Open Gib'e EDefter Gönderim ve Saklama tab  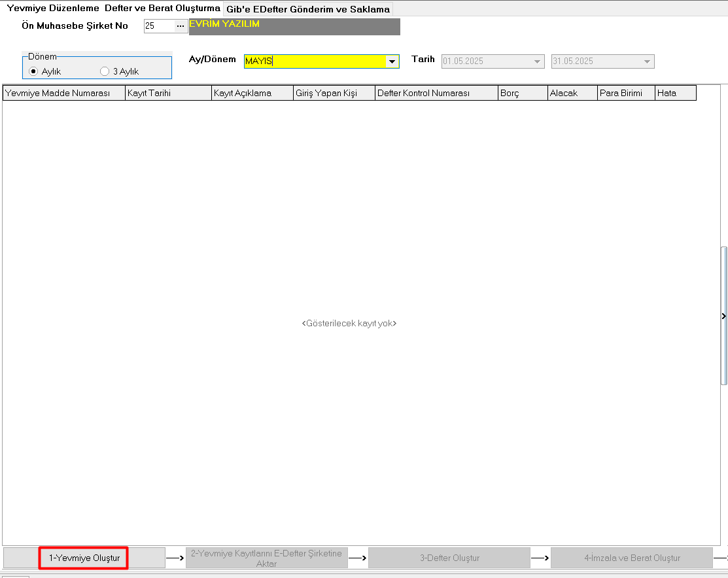308,9
